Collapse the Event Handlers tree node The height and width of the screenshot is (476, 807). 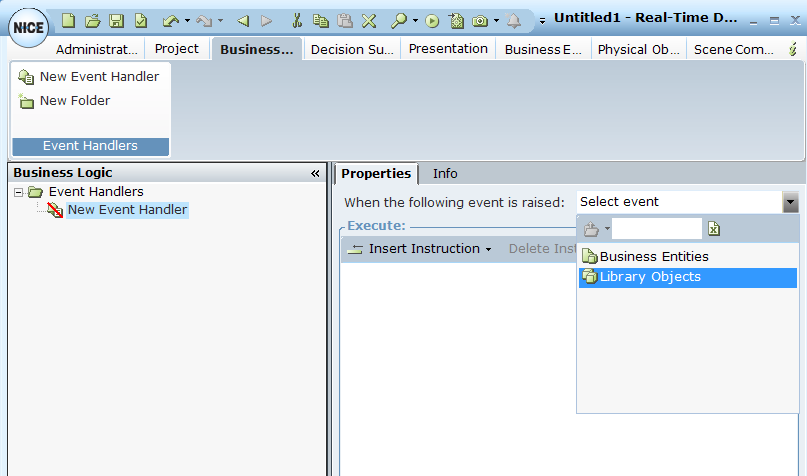click(19, 192)
